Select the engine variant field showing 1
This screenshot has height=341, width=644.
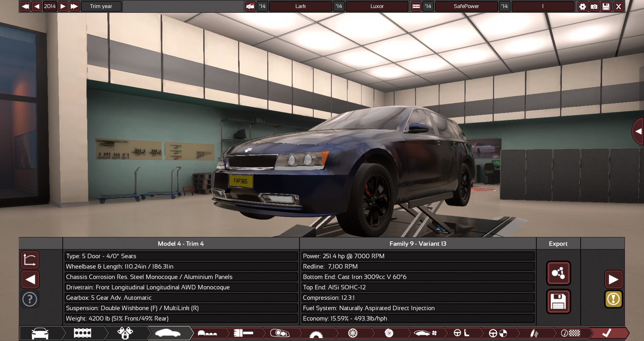point(543,6)
